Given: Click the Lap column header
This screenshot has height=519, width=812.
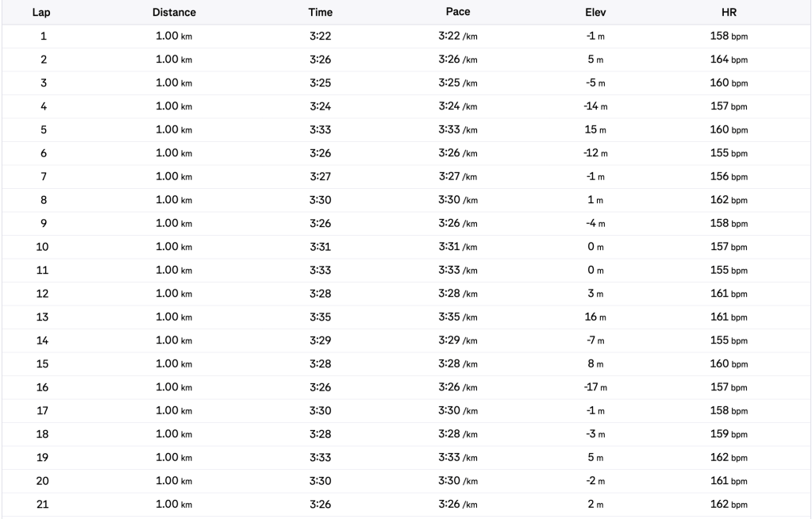Looking at the screenshot, I should [x=41, y=13].
